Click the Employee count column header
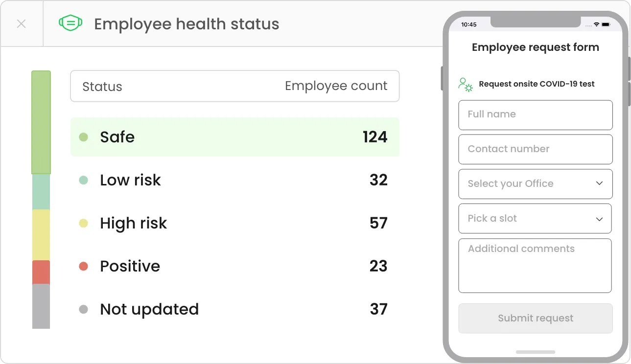 pos(336,86)
